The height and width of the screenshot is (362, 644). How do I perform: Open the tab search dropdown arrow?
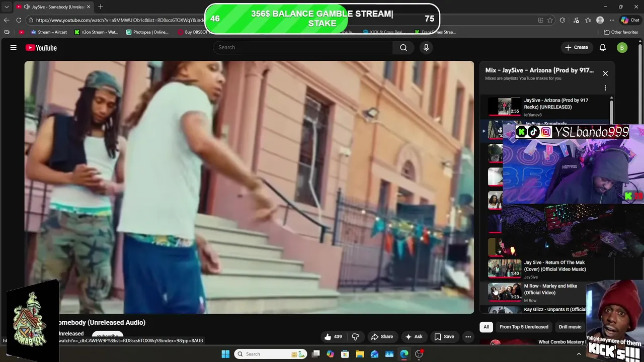7,7
